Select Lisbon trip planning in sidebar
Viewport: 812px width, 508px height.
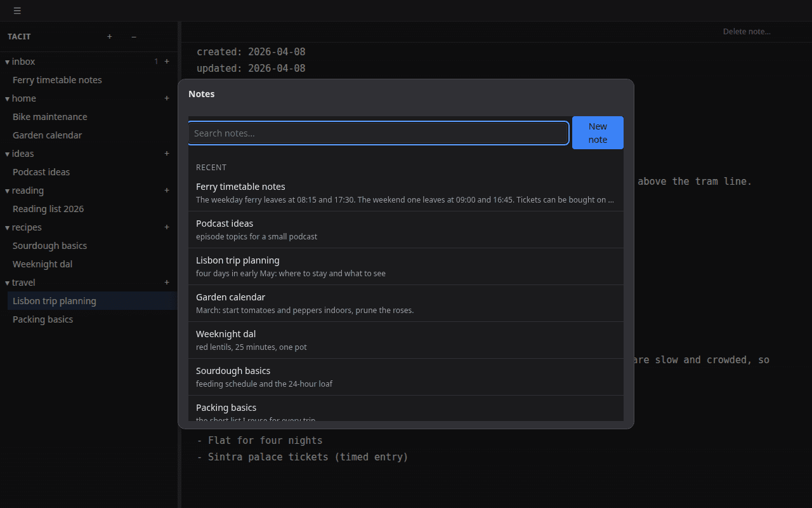click(x=92, y=301)
